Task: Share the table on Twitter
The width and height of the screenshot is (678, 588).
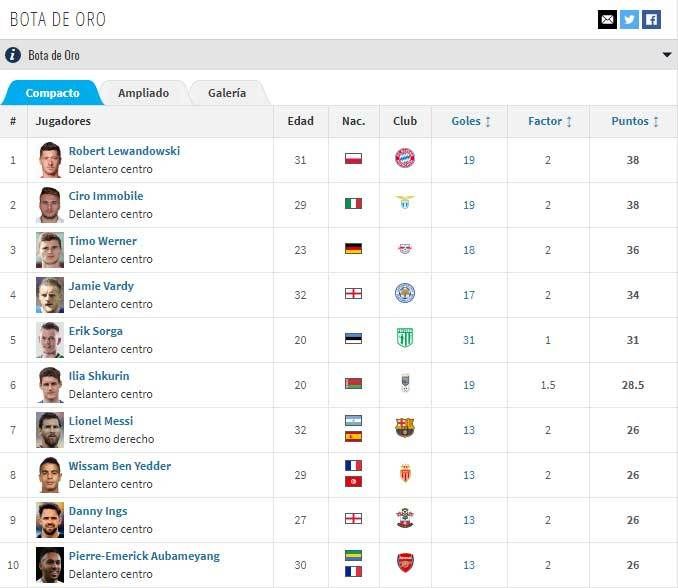Action: coord(629,19)
